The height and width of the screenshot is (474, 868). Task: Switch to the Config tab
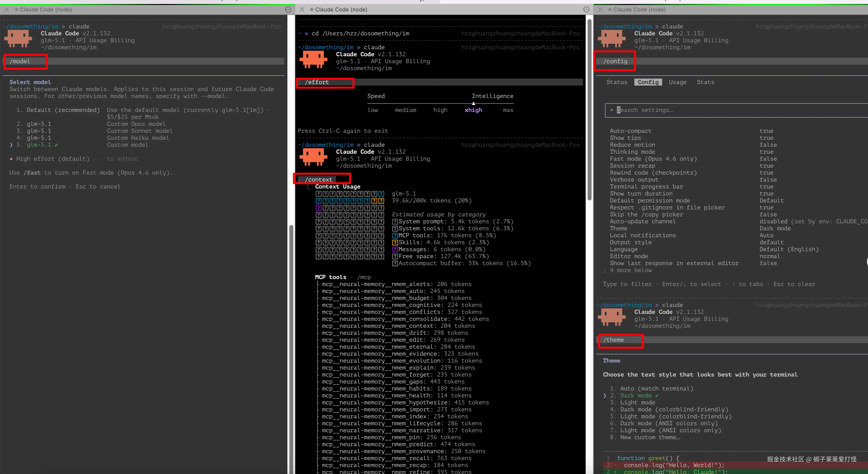[x=648, y=82]
